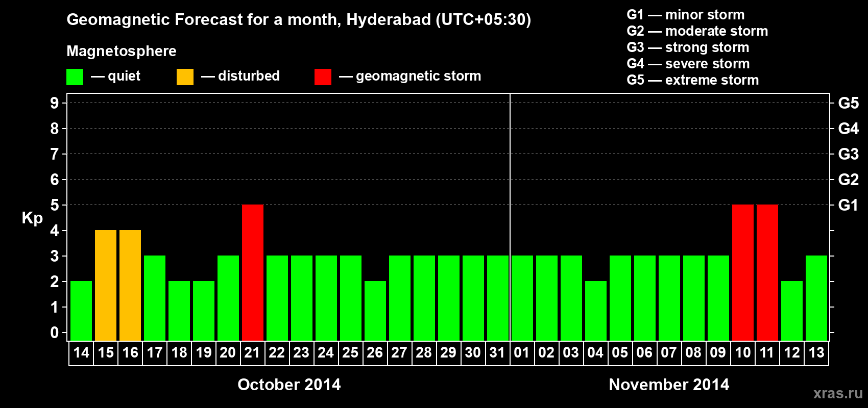The image size is (868, 408).
Task: Click the Kp axis value 0
Action: coord(55,333)
